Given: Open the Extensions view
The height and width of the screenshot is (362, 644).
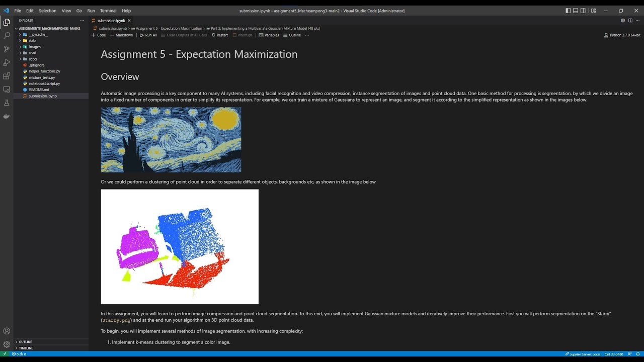Looking at the screenshot, I should (7, 76).
